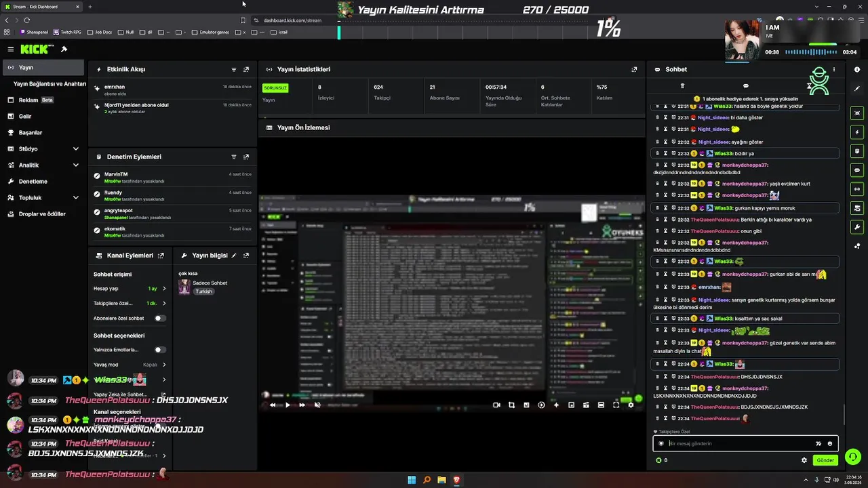Viewport: 868px width, 488px height.
Task: Toggle Yalnızca Emotlarla switch
Action: pyautogui.click(x=160, y=350)
